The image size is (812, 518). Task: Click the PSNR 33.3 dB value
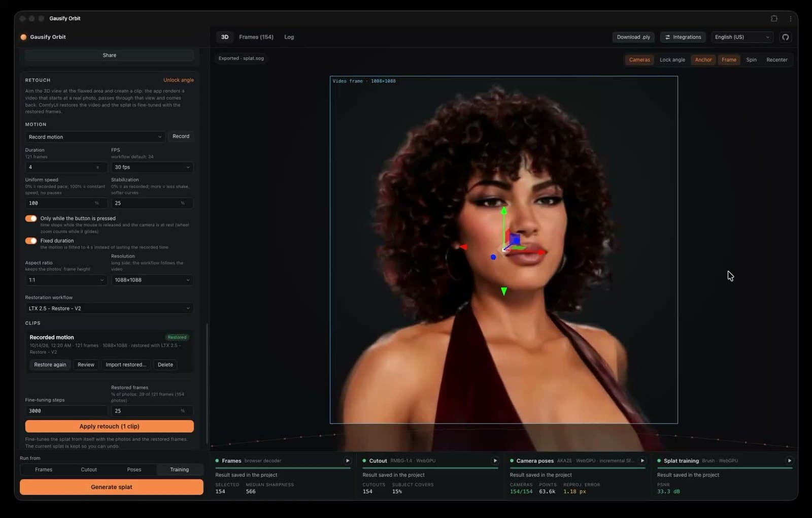coord(668,492)
